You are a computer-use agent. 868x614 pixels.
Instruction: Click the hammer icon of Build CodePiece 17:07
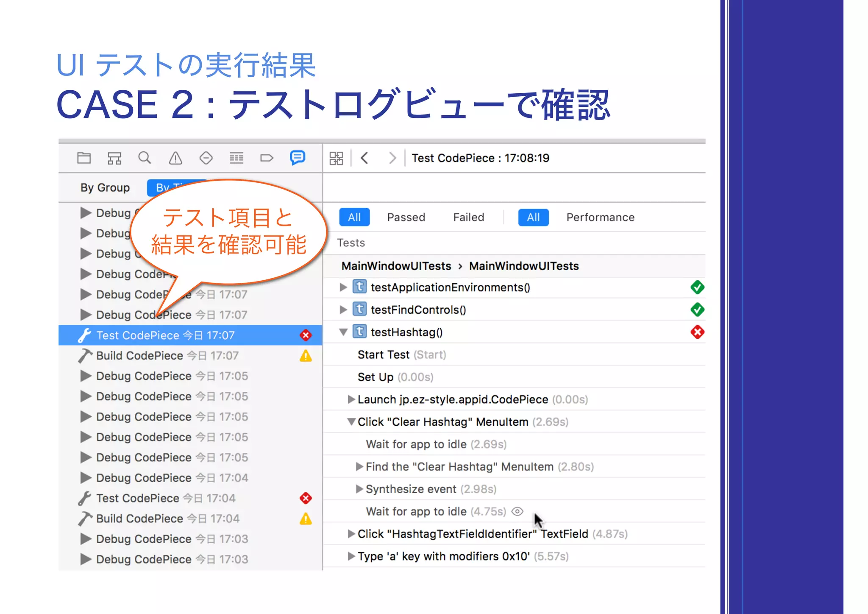pyautogui.click(x=85, y=356)
